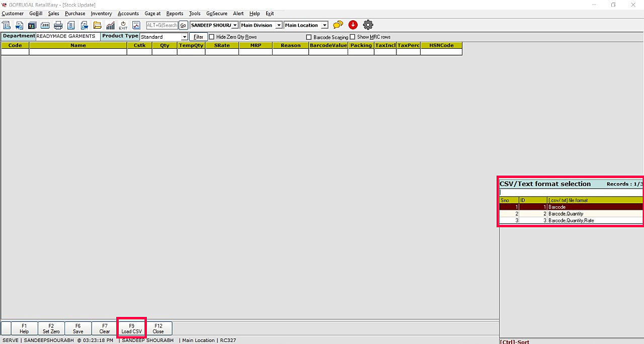Open the Sales menu

53,14
